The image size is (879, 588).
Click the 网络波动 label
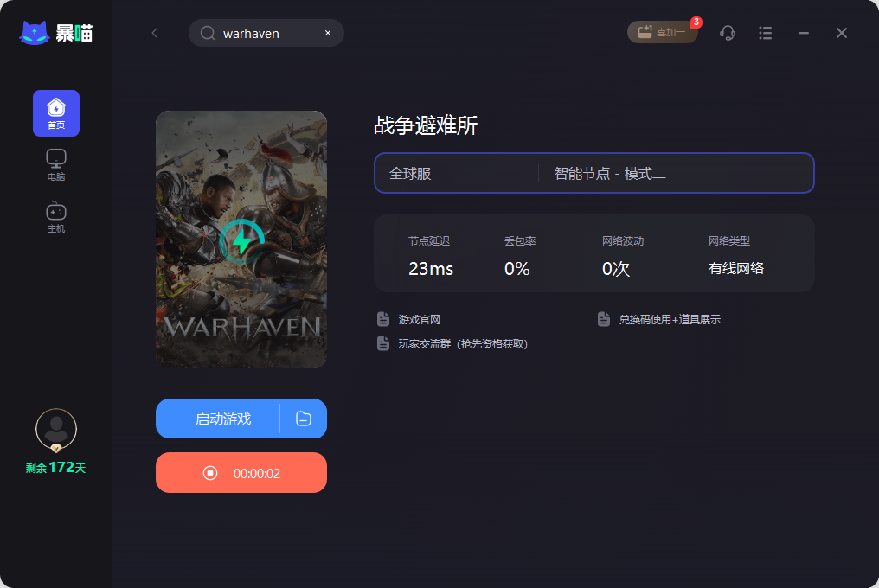point(623,241)
